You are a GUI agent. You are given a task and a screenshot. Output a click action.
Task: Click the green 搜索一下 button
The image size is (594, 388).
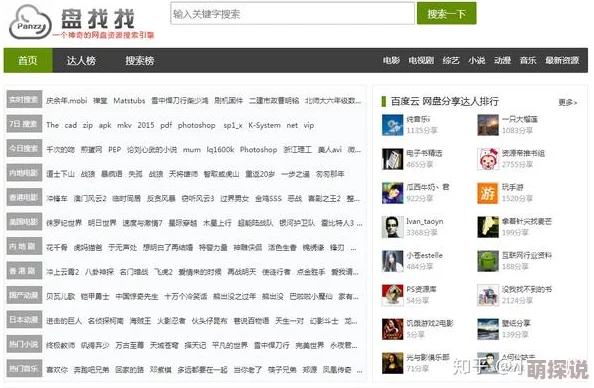(447, 14)
